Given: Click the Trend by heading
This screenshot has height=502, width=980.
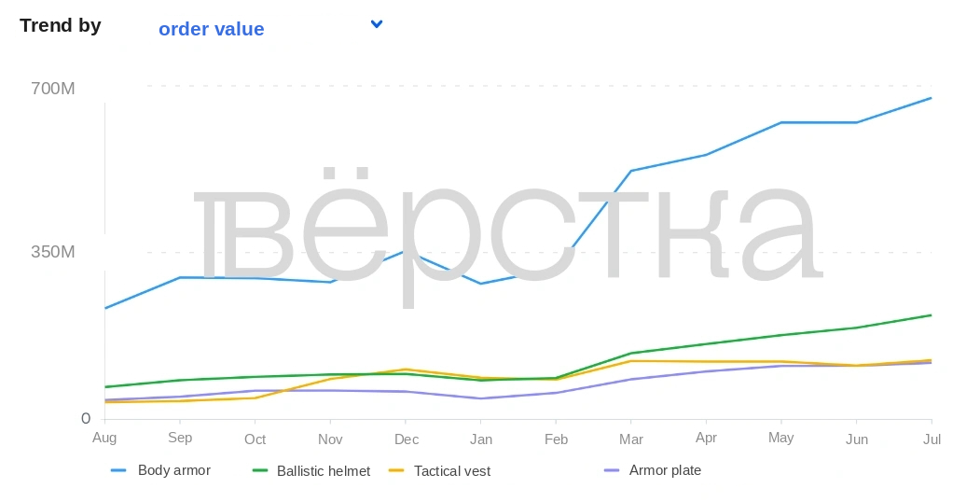Looking at the screenshot, I should pos(61,25).
